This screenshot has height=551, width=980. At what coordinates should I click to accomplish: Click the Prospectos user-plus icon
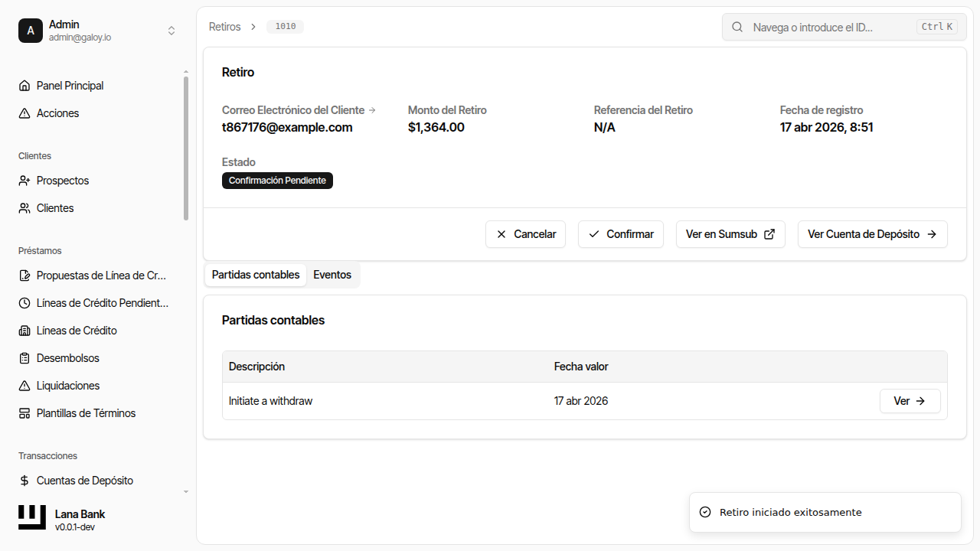[24, 181]
